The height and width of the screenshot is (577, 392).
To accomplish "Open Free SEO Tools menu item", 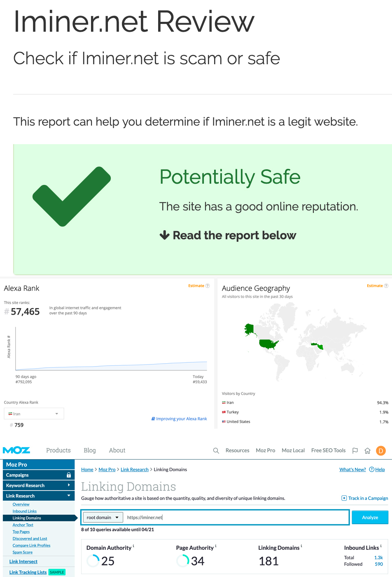I will point(328,451).
